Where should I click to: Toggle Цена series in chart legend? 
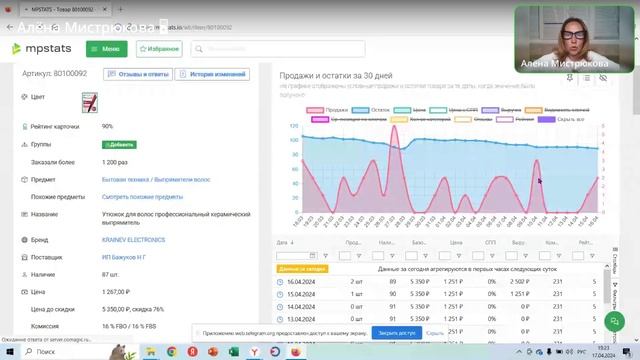410,110
